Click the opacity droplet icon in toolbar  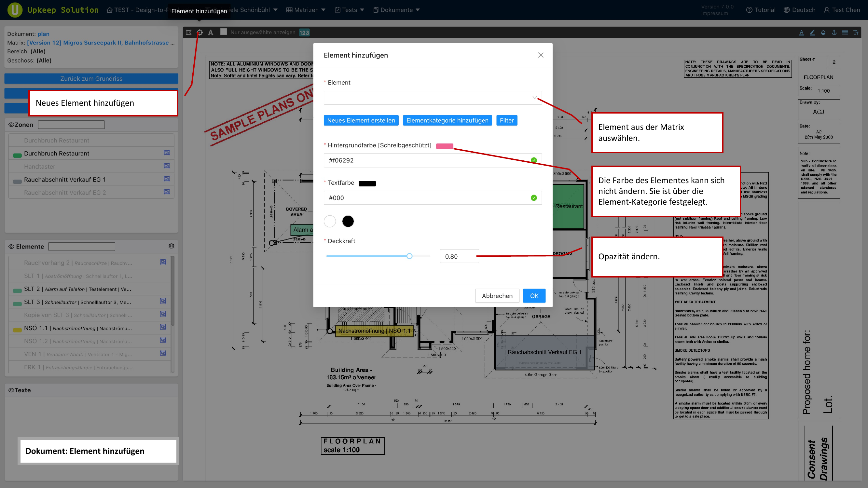coord(823,32)
